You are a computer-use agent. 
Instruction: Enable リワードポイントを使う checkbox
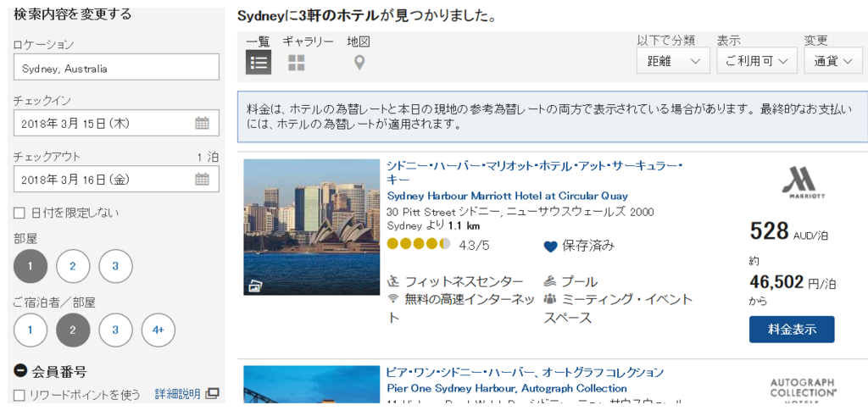point(19,395)
